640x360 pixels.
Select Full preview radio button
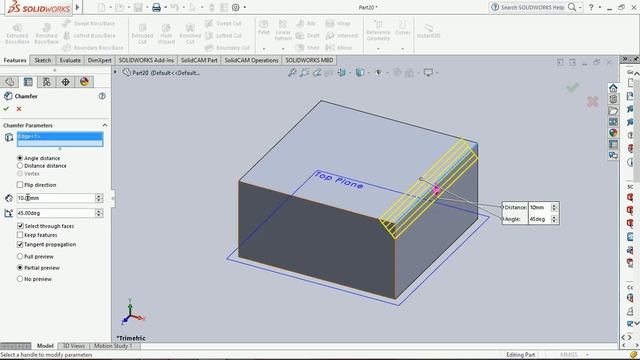coord(20,257)
